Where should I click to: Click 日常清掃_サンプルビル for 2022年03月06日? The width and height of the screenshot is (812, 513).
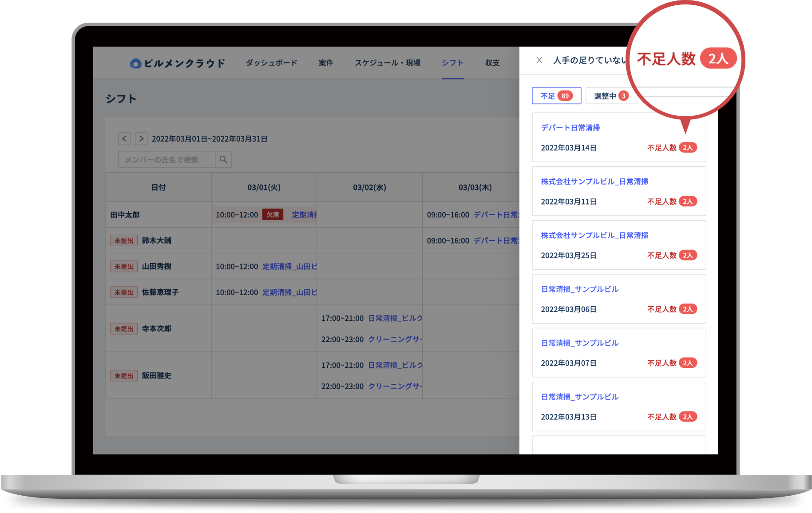579,289
